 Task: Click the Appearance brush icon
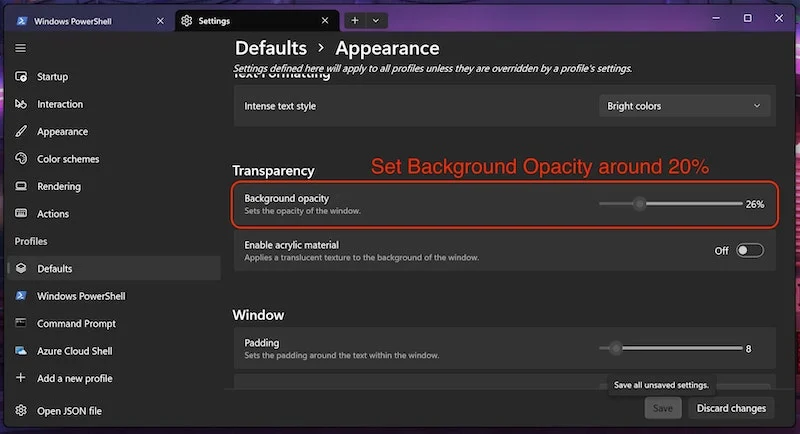[x=21, y=132]
